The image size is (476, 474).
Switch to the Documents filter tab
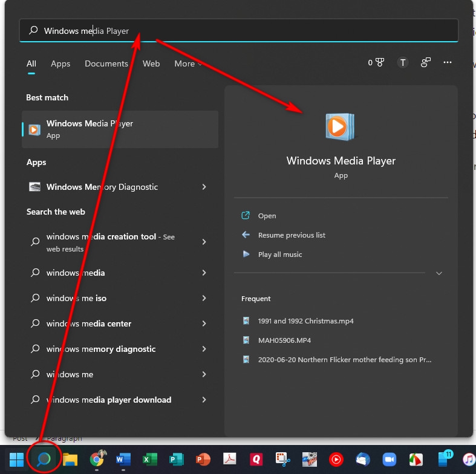[106, 63]
